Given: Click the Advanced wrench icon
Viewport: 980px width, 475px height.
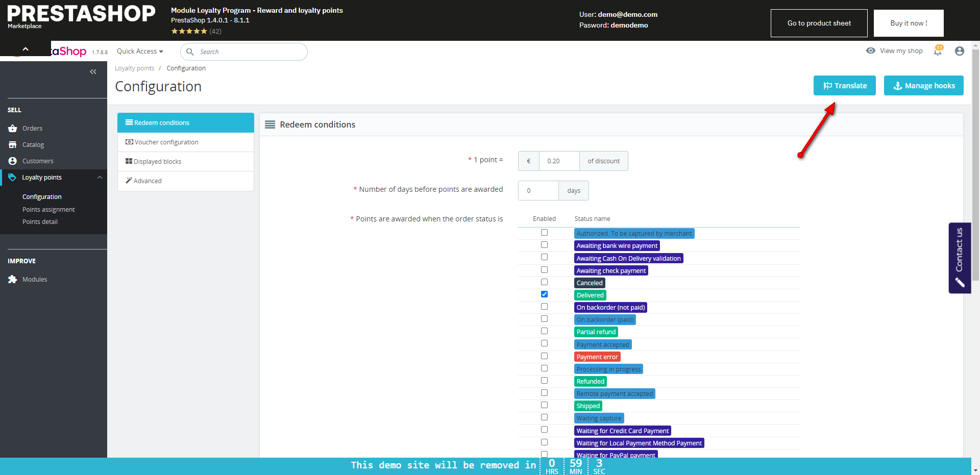Looking at the screenshot, I should click(129, 181).
